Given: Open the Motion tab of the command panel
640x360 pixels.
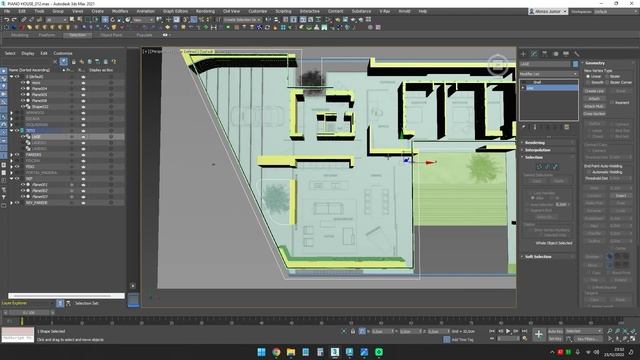Looking at the screenshot, I should pyautogui.click(x=555, y=53).
